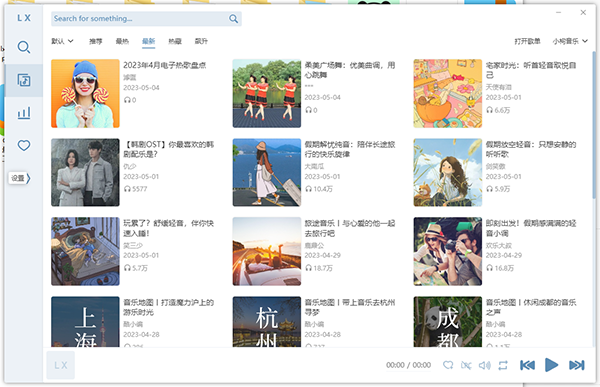The image size is (600, 387).
Task: Click the 10.4万 play count
Action: (x=319, y=189)
